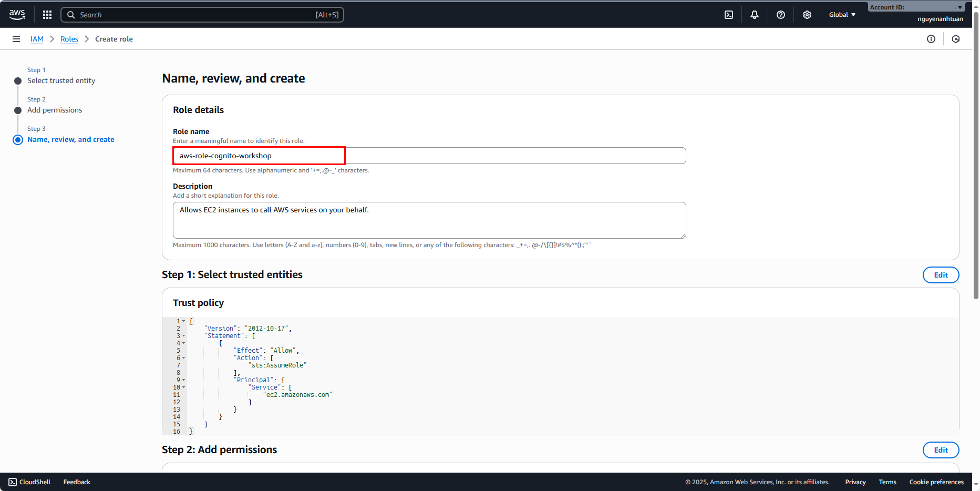This screenshot has width=980, height=491.
Task: Click in the Role name input field
Action: pos(429,156)
